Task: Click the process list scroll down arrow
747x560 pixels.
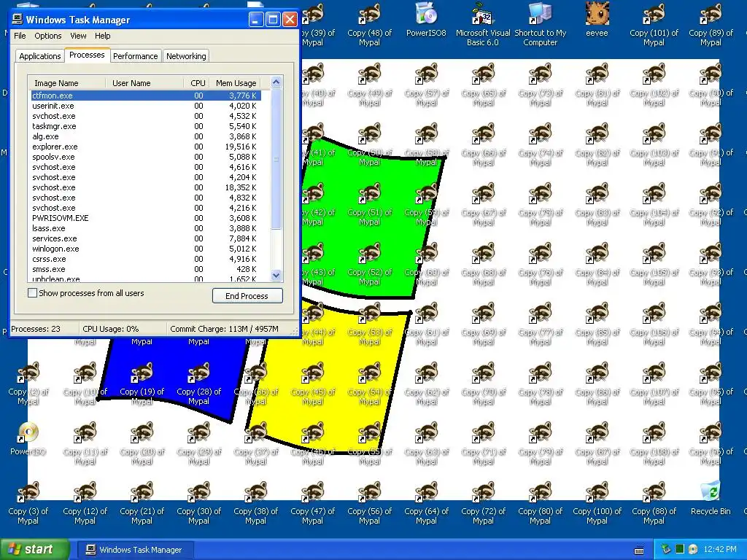Action: 276,275
